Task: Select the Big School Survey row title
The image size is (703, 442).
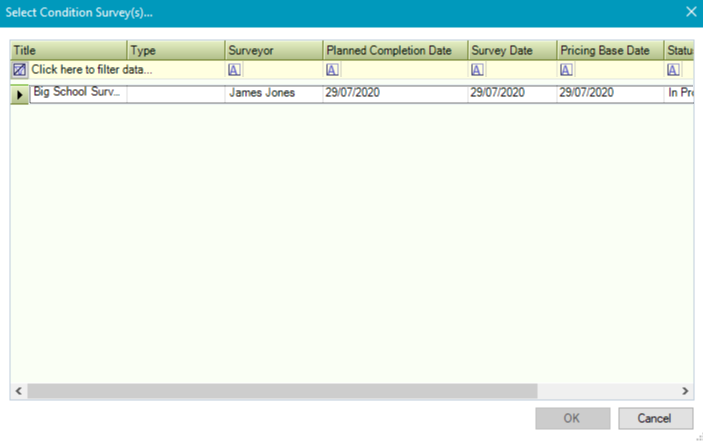Action: click(77, 93)
